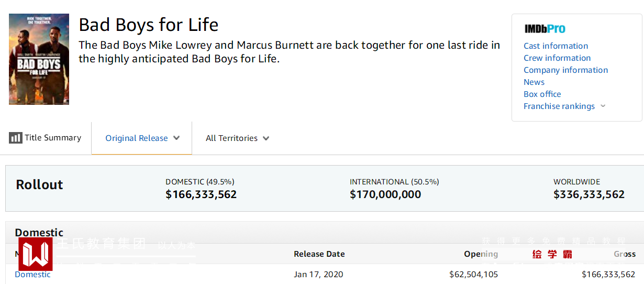Viewport: 644px width, 284px height.
Task: Click the Bad Boys for Life title
Action: tap(148, 25)
